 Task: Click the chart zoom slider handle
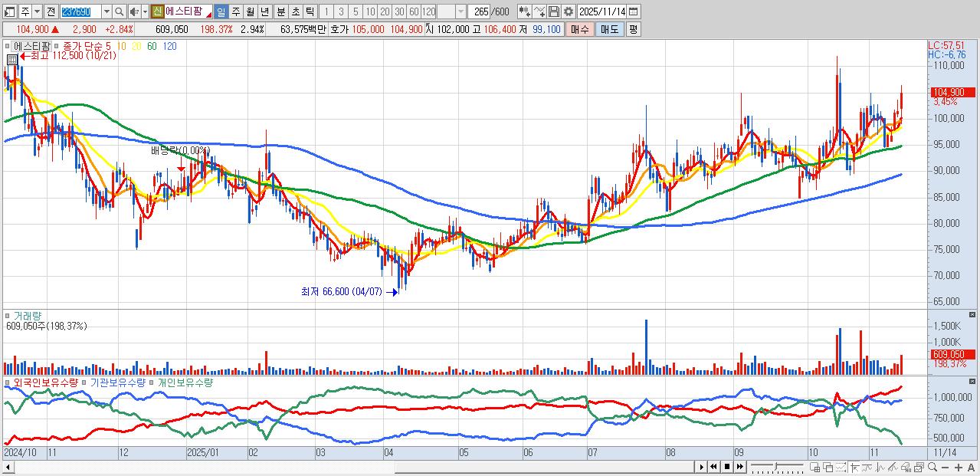tap(776, 466)
